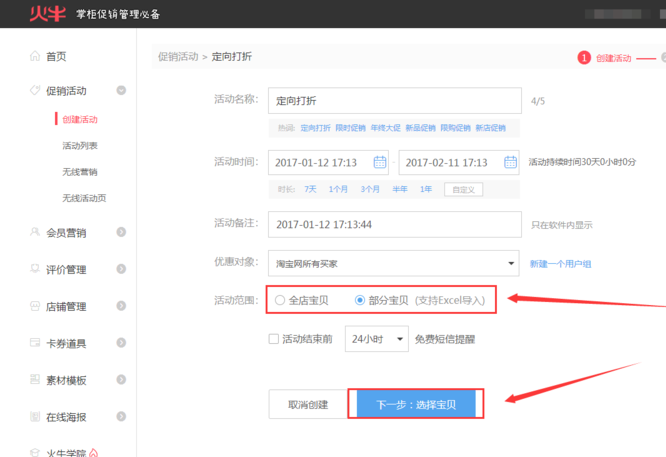Set duration to 7天
This screenshot has width=666, height=457.
tap(310, 189)
